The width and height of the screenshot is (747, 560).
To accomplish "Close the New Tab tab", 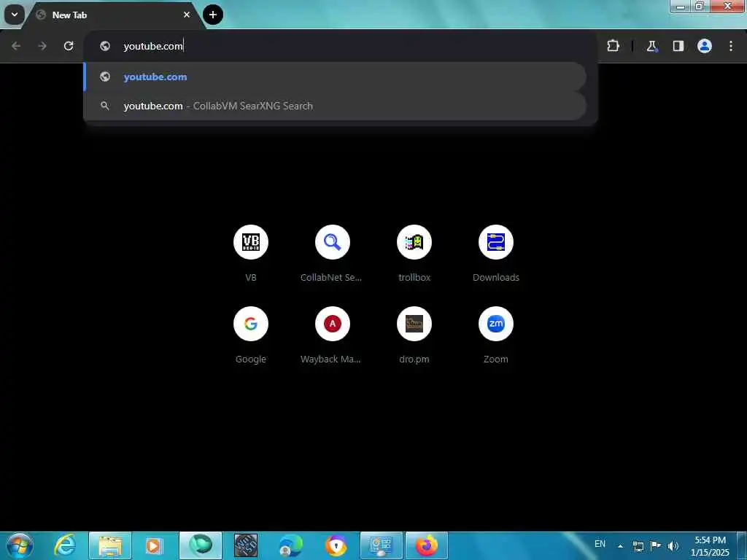I will 187,15.
